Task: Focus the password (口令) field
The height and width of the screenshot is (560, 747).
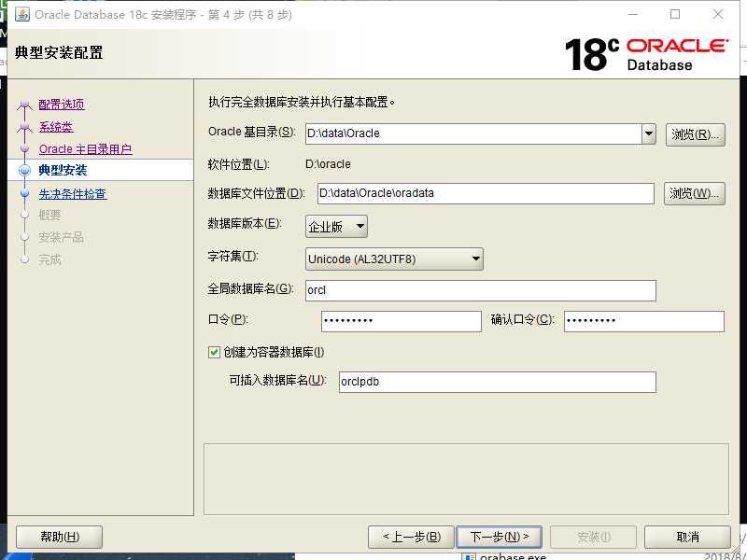Action: (402, 321)
